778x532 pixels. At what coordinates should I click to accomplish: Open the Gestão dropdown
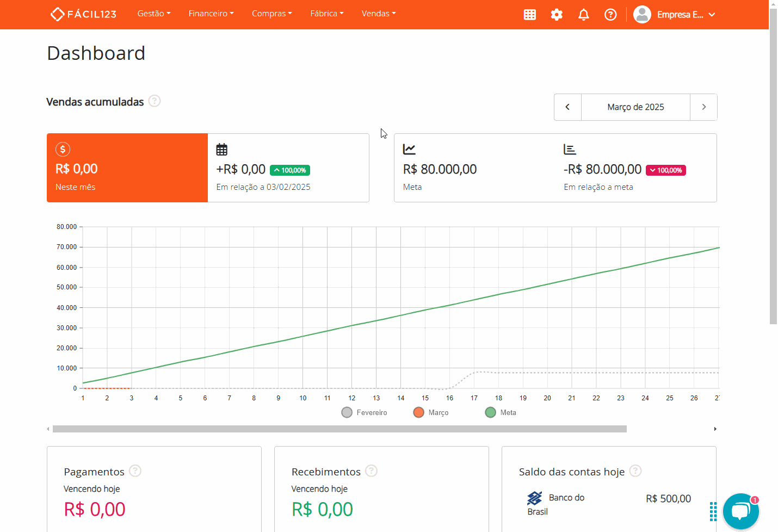(153, 14)
